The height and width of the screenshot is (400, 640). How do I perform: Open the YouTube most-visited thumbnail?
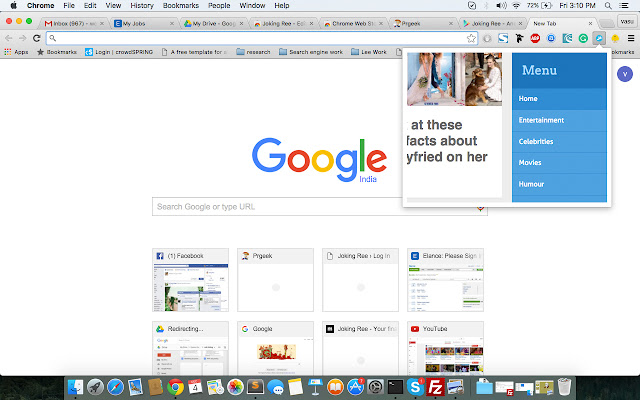coord(445,348)
